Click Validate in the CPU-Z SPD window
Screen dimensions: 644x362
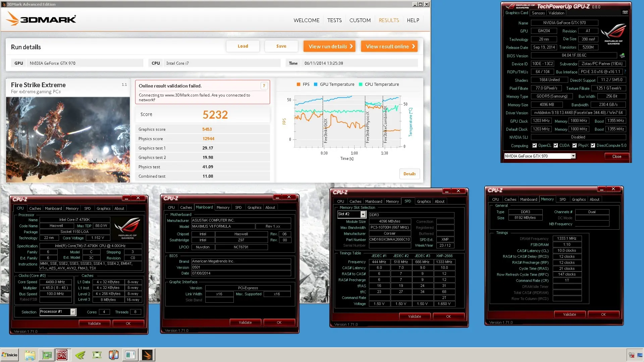415,316
